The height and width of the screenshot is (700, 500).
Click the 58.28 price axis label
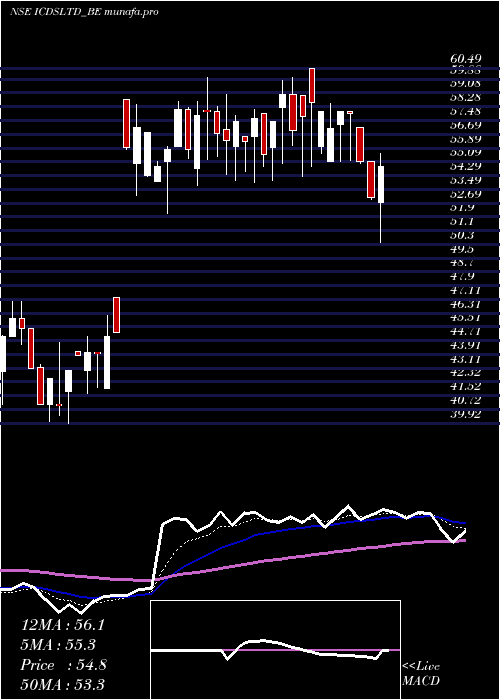tap(465, 97)
